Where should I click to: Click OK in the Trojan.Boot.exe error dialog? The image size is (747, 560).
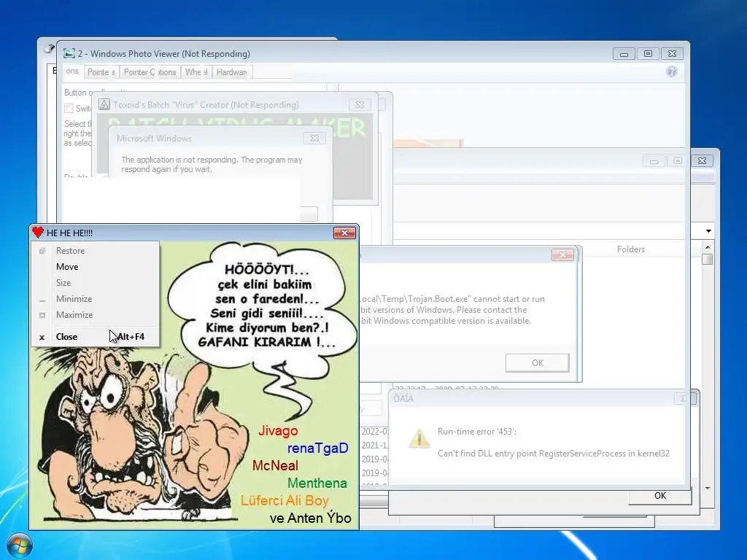click(x=537, y=363)
